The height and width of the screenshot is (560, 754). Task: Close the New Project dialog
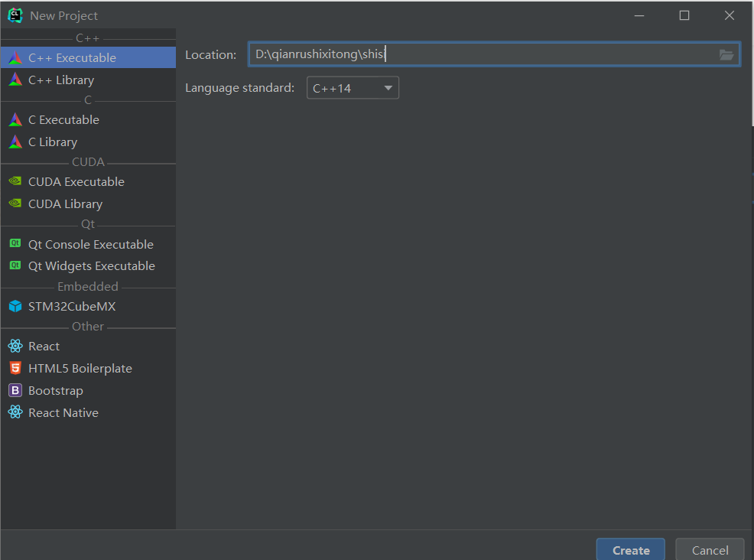coord(729,15)
